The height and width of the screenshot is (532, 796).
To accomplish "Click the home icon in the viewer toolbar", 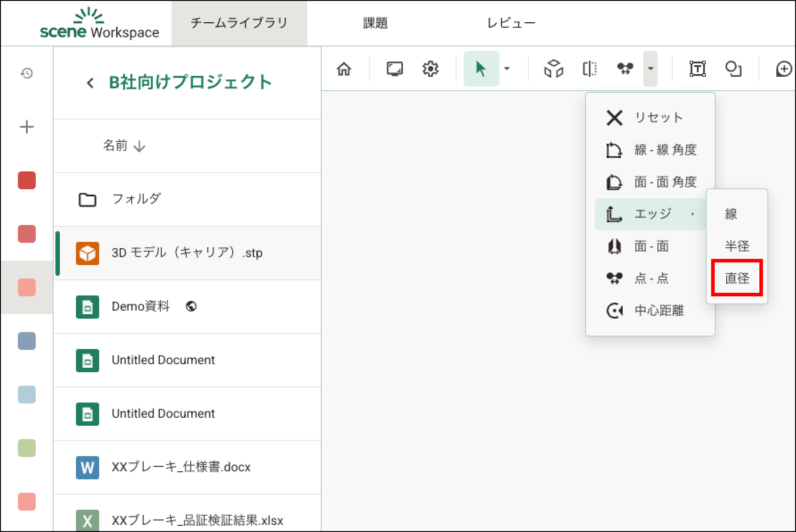I will pyautogui.click(x=344, y=69).
